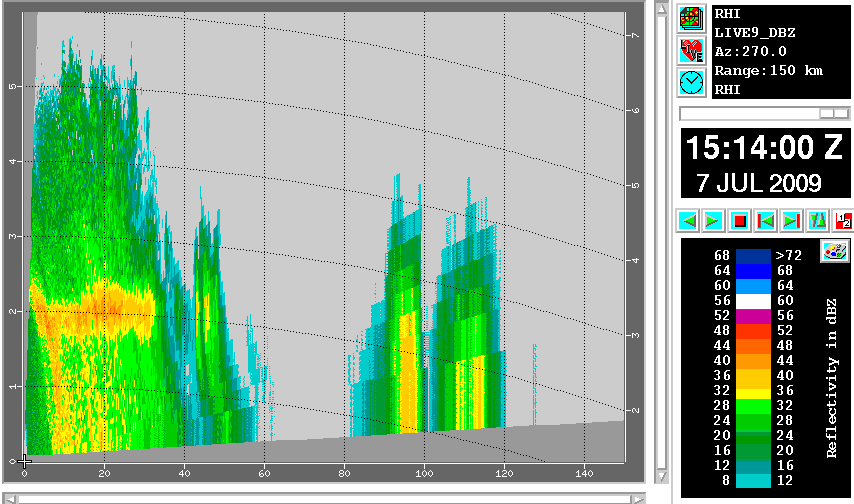Jump to the first frame
Screen dimensions: 854x504
point(765,220)
